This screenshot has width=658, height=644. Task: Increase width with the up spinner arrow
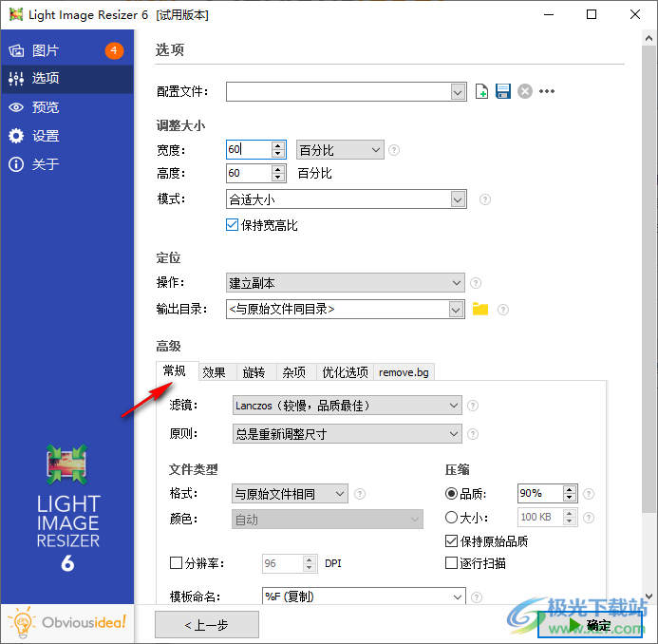(x=278, y=145)
